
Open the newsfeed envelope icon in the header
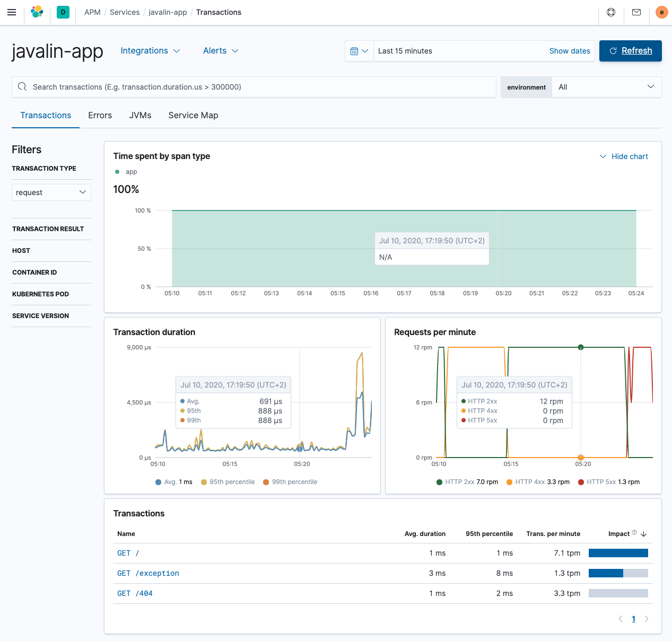(x=636, y=12)
